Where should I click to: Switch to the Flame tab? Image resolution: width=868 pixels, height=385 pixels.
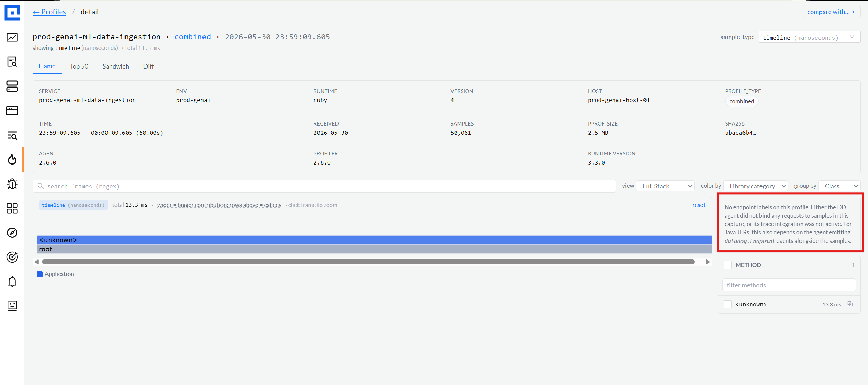[47, 66]
